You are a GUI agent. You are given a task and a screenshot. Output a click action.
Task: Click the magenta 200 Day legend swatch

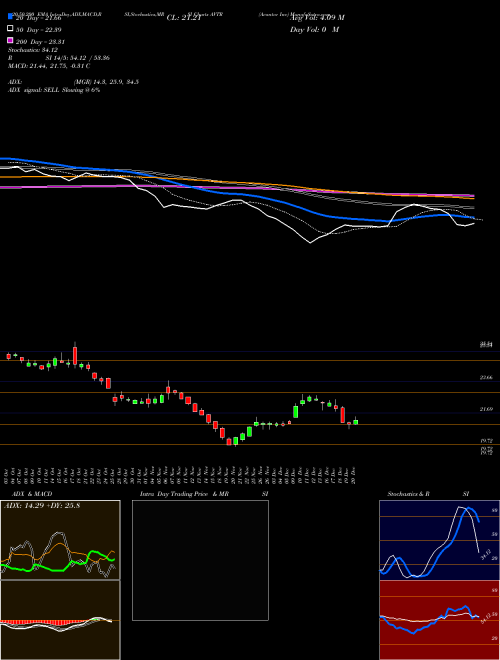click(10, 40)
